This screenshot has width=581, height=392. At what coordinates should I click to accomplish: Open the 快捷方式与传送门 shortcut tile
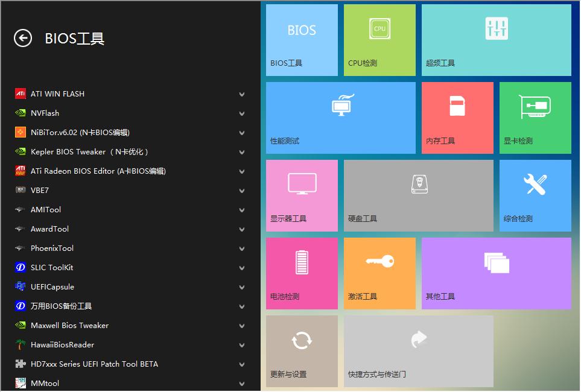tap(418, 351)
